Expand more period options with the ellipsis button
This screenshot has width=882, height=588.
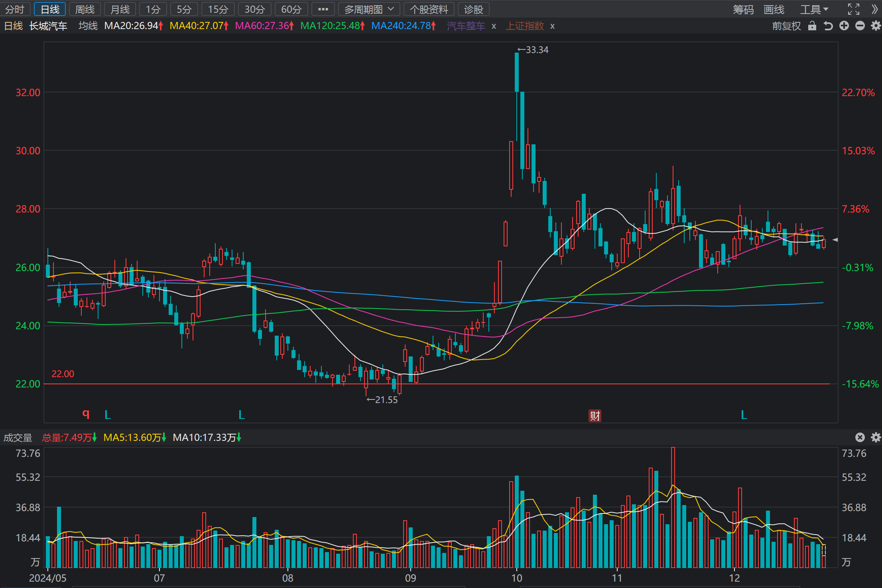click(x=323, y=9)
